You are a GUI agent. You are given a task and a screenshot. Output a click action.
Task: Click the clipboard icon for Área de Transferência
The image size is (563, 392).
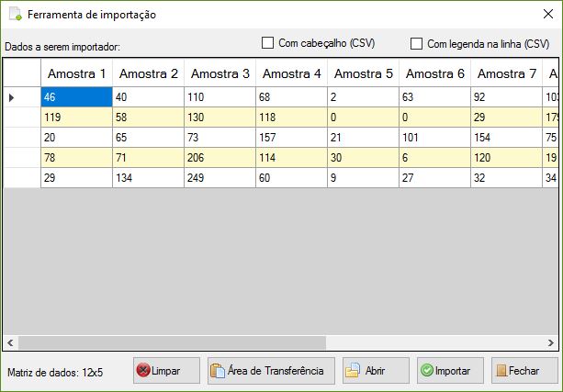(x=218, y=371)
